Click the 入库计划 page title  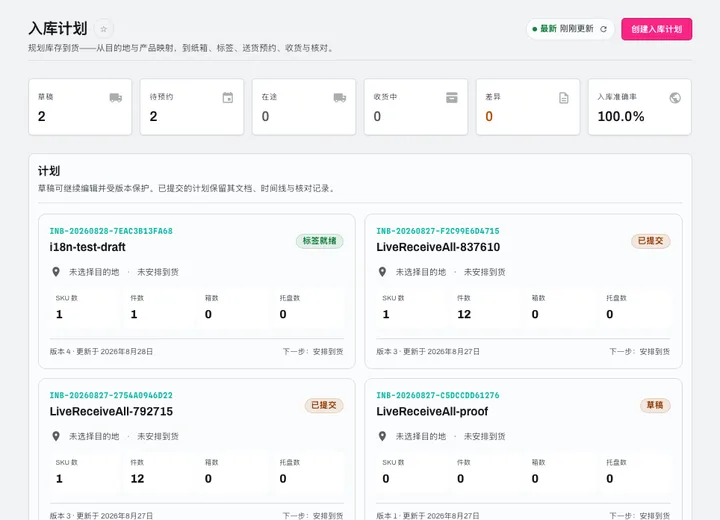[58, 28]
